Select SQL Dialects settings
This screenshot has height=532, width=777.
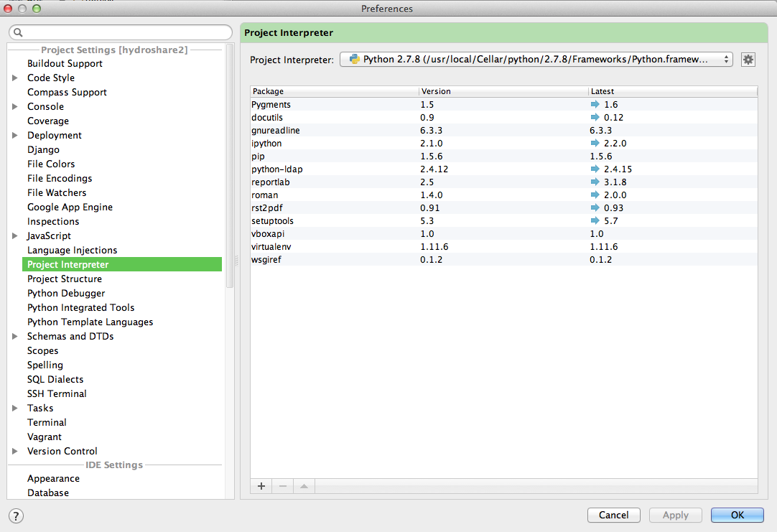[55, 379]
